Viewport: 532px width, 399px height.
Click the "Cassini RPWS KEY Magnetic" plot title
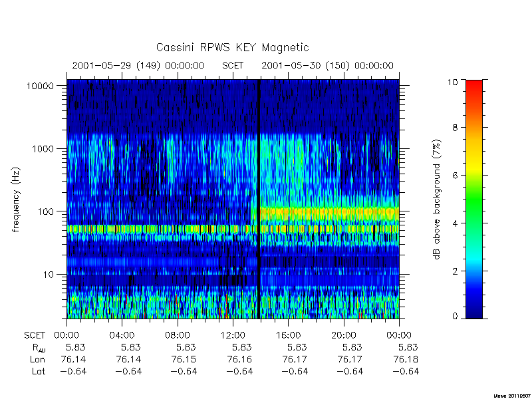(232, 47)
